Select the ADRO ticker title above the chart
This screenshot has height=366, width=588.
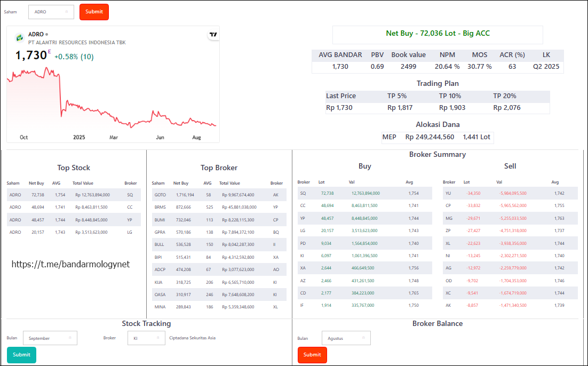point(36,34)
